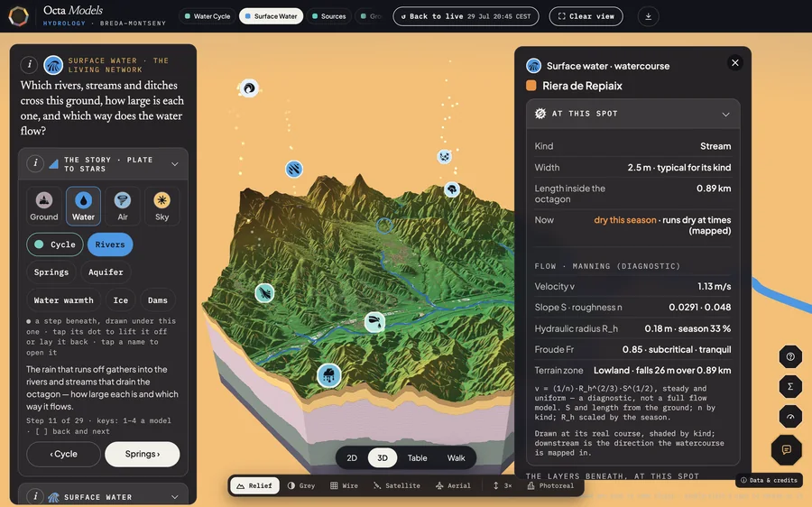Click the swirl marker floating above the terrain
Image resolution: width=812 pixels, height=507 pixels.
click(249, 88)
